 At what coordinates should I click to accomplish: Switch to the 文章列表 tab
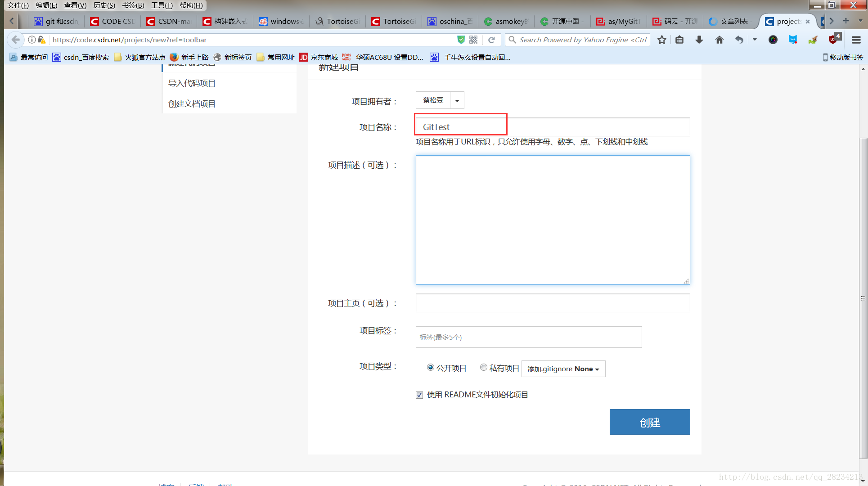click(731, 21)
